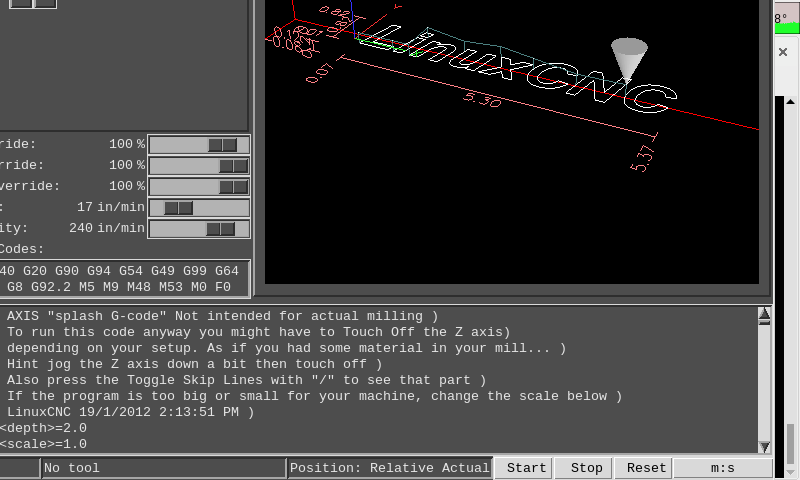Click the Stop button

coord(584,468)
